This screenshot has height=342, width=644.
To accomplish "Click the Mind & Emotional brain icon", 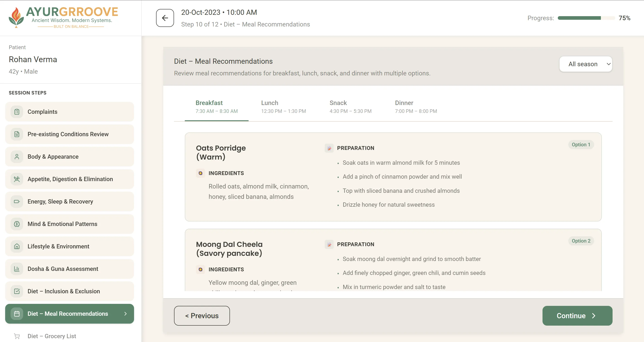I will point(17,224).
